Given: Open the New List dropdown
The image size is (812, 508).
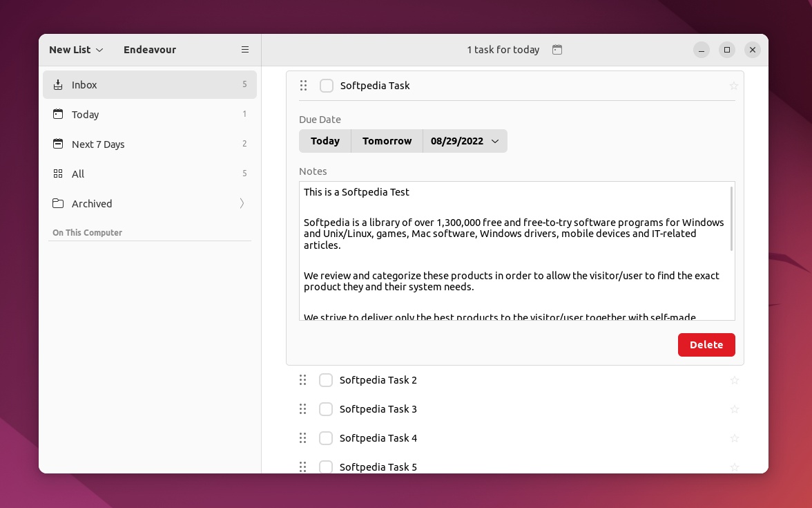Looking at the screenshot, I should (76, 50).
